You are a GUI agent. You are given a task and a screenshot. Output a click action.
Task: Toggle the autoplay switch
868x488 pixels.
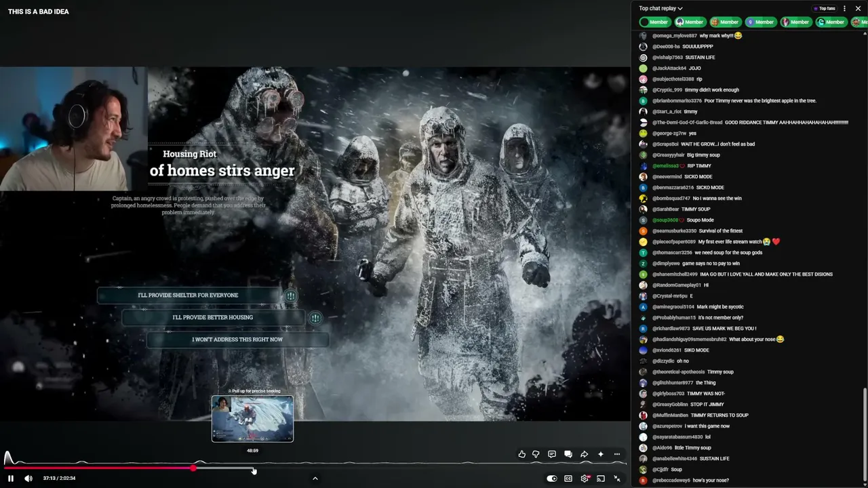552,479
